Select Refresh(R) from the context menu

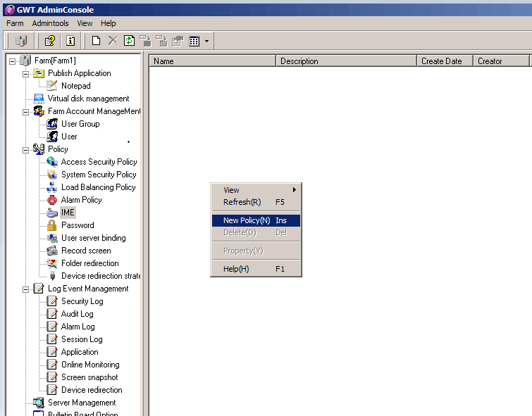click(x=242, y=202)
